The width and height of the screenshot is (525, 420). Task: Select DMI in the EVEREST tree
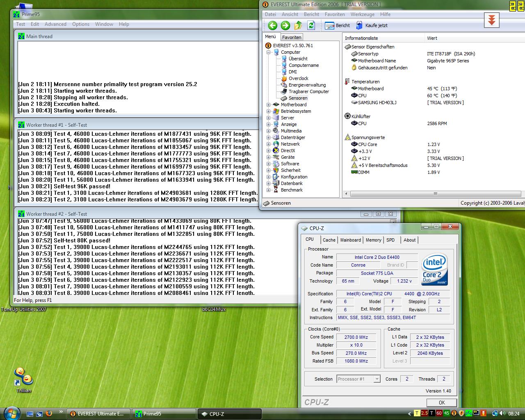[x=292, y=72]
